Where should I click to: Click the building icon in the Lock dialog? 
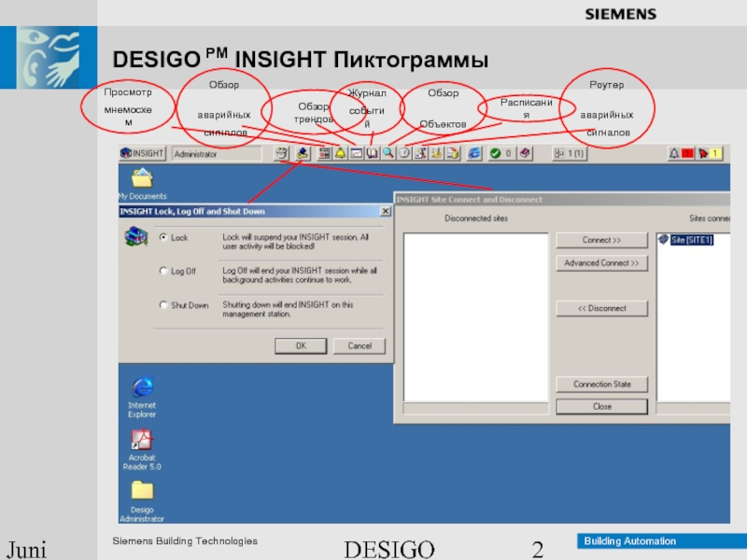click(136, 237)
